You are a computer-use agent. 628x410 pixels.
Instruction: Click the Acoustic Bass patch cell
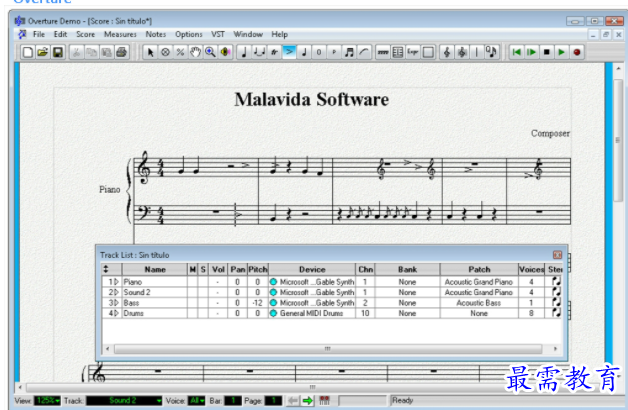[479, 303]
